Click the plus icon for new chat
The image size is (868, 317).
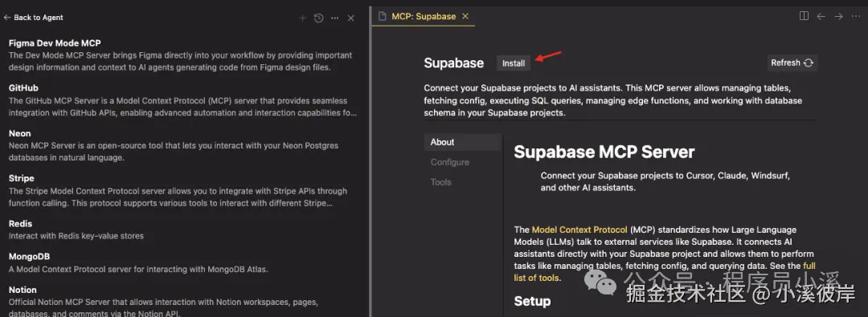(302, 18)
